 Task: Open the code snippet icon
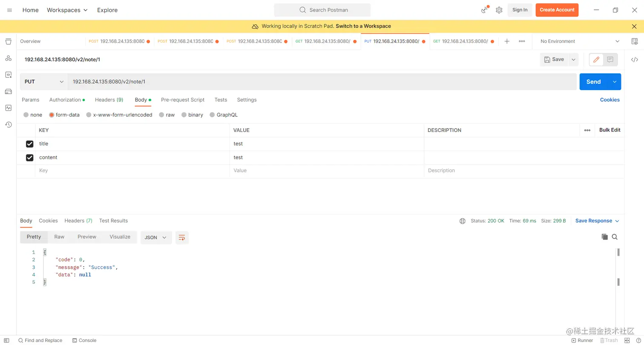click(635, 60)
